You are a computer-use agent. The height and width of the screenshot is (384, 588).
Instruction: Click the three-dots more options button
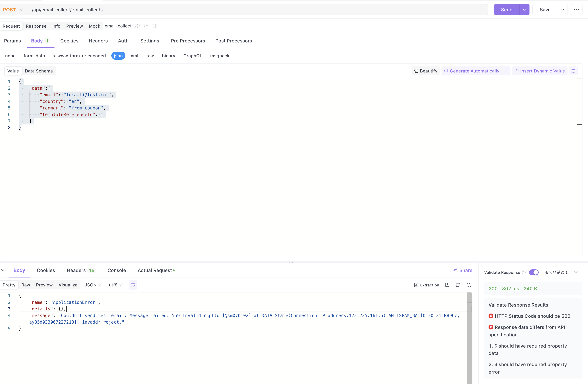click(577, 10)
